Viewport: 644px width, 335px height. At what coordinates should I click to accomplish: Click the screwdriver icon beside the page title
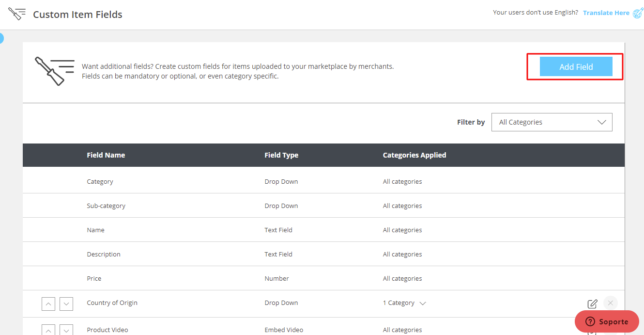pyautogui.click(x=17, y=14)
